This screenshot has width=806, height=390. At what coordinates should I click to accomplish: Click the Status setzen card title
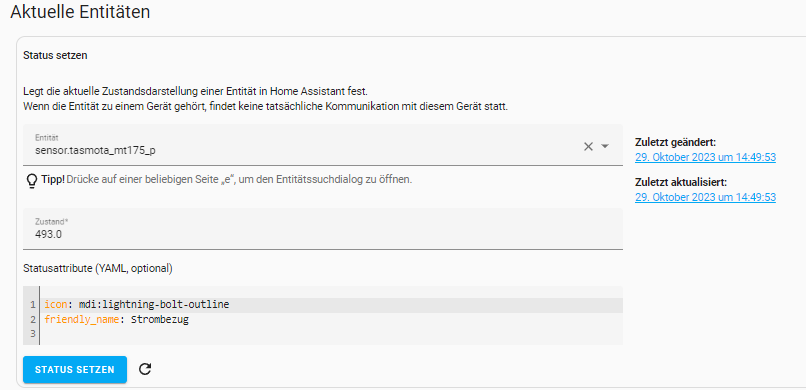[55, 55]
